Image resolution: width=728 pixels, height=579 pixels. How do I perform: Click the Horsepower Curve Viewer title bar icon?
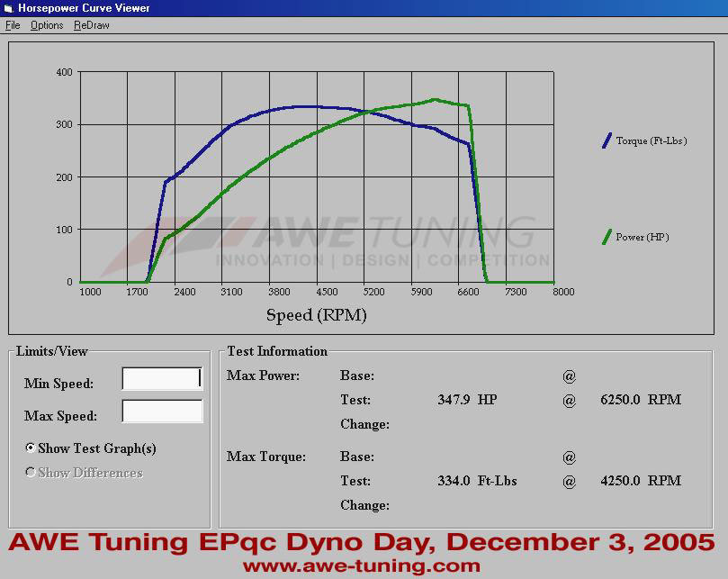8,8
